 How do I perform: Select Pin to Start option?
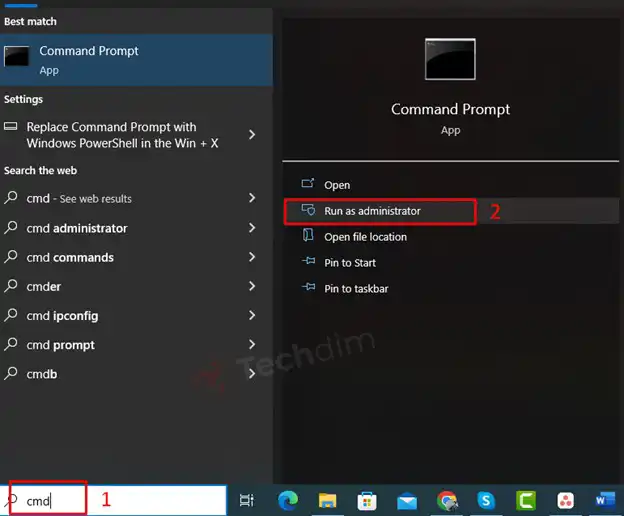coord(350,263)
